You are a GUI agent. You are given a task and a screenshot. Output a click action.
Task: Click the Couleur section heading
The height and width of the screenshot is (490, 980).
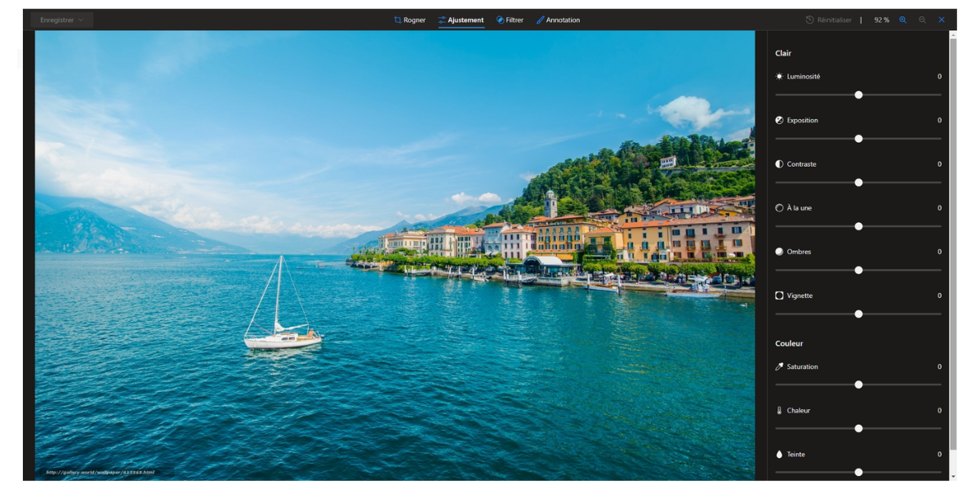tap(789, 343)
